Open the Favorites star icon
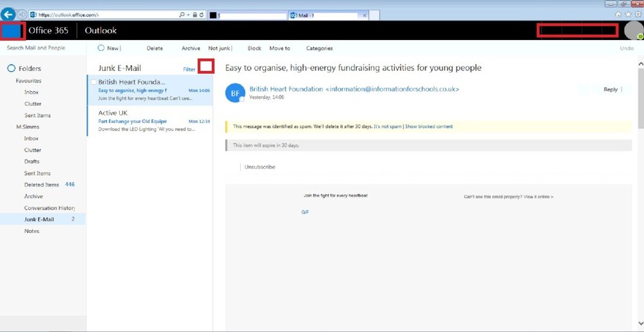Screen dimensions: 644x332 pyautogui.click(x=629, y=14)
